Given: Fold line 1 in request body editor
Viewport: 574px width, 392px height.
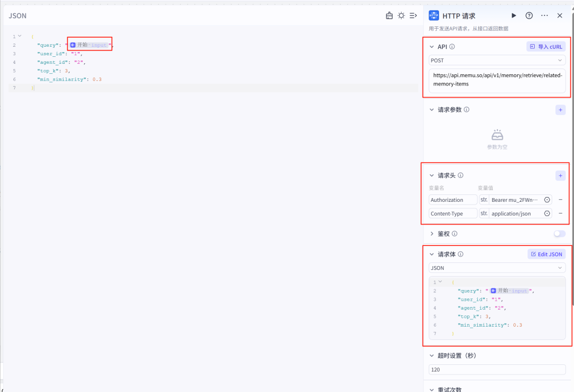Looking at the screenshot, I should point(441,282).
